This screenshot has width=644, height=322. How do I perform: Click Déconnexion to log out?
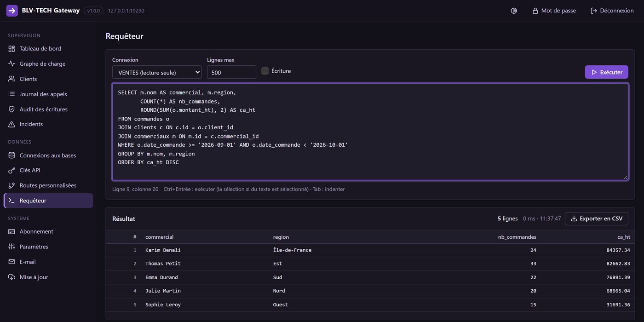click(x=612, y=11)
